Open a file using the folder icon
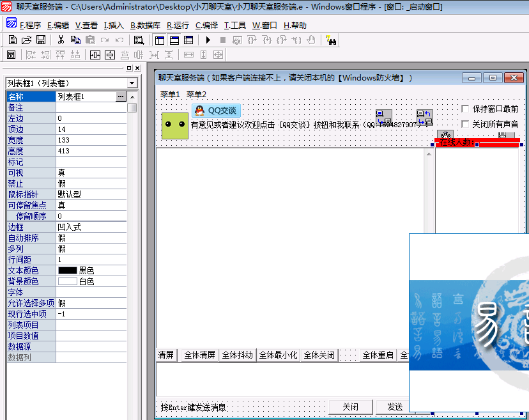The height and width of the screenshot is (420, 529). [x=27, y=40]
